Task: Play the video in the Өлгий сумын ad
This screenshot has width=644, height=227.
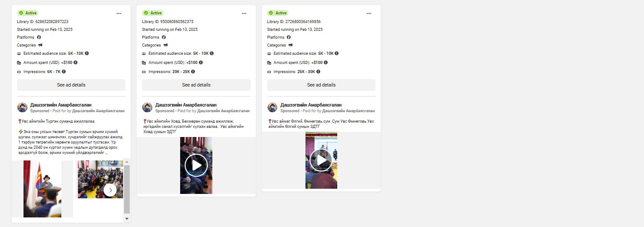Action: [321, 160]
